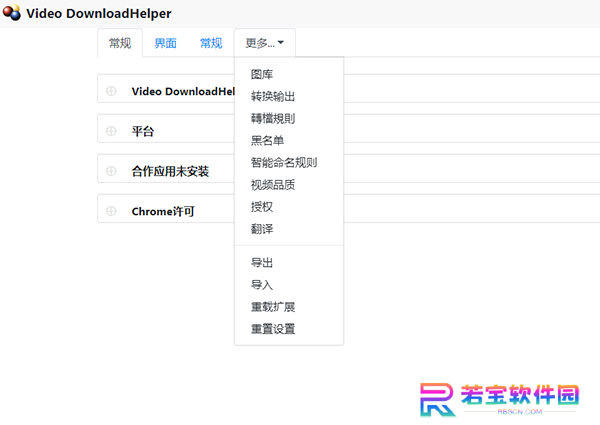Viewport: 600px width, 425px height.
Task: Click the Chrome许可 section title
Action: (x=163, y=211)
